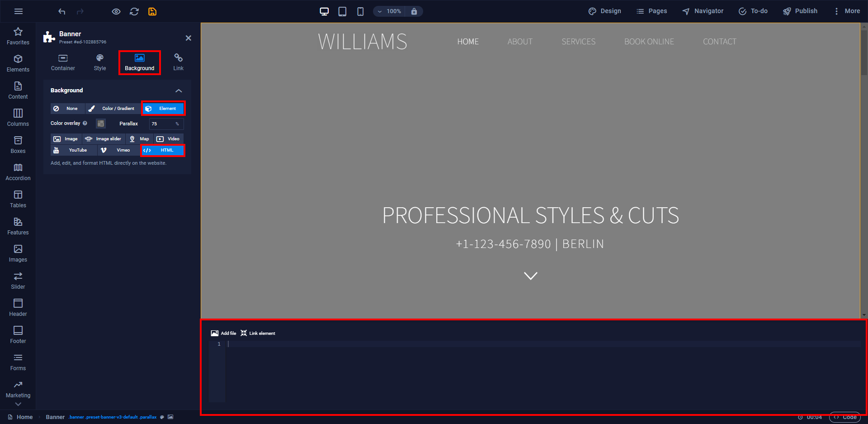Choose Map as background element
Image resolution: width=868 pixels, height=424 pixels.
tap(139, 139)
